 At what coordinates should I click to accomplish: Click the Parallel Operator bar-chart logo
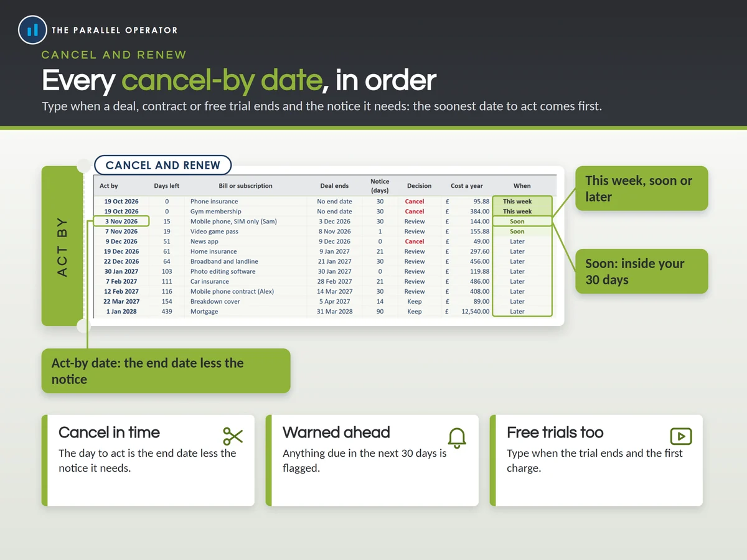(33, 30)
